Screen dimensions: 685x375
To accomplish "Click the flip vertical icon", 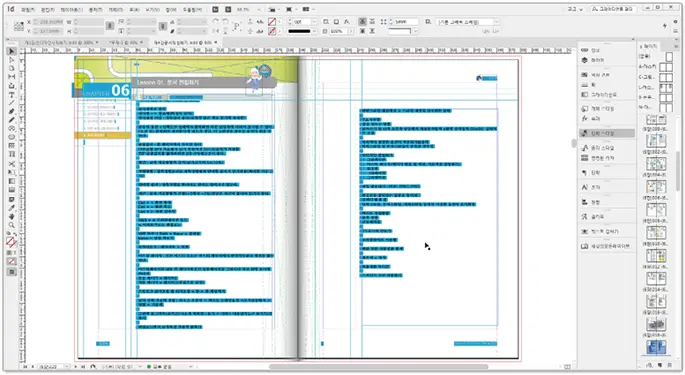I will pos(225,31).
